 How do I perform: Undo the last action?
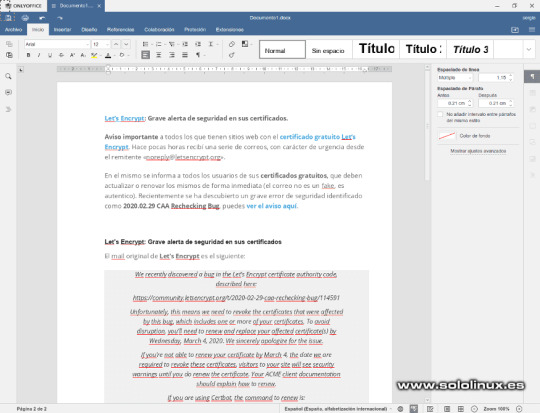(42, 18)
